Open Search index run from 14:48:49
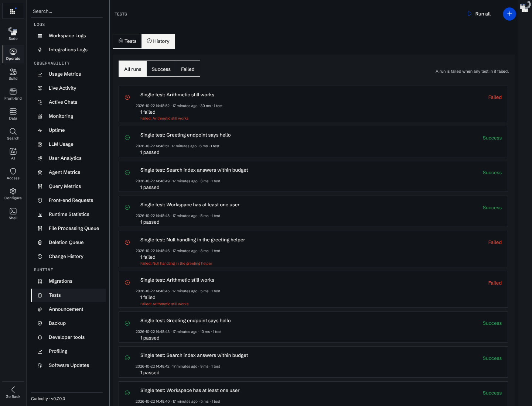532x406 pixels. [313, 176]
